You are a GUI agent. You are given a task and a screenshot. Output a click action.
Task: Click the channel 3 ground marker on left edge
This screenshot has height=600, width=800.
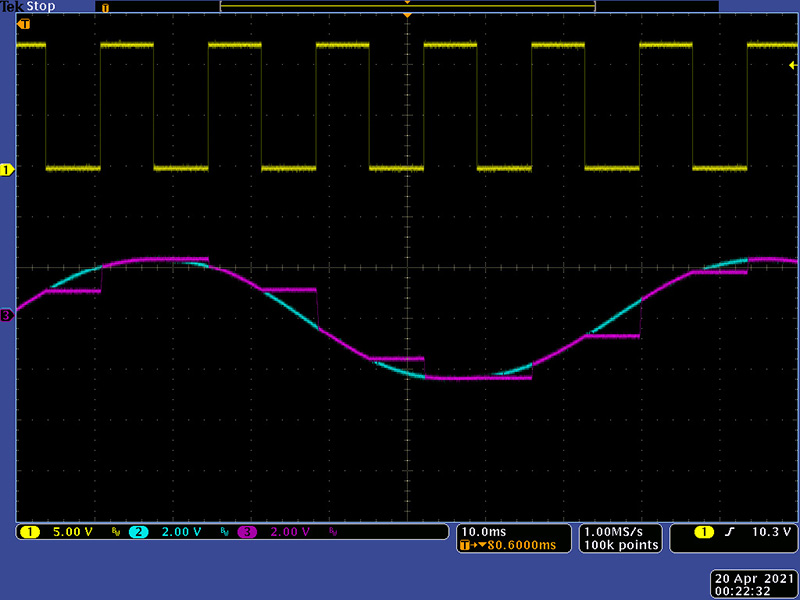pos(8,316)
